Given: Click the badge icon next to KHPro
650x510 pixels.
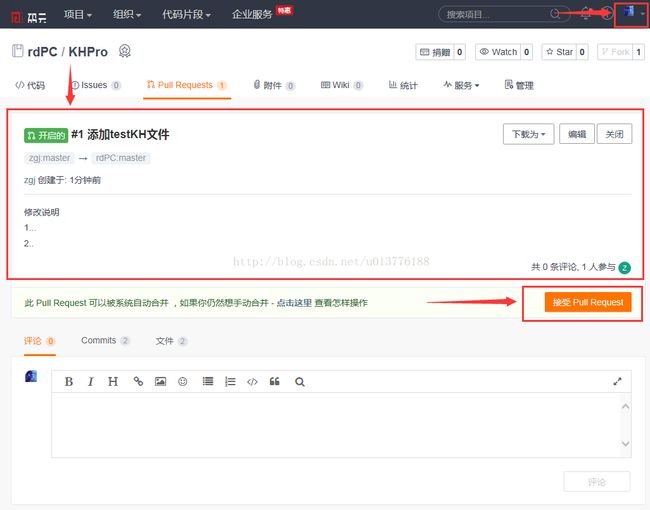Looking at the screenshot, I should click(125, 51).
